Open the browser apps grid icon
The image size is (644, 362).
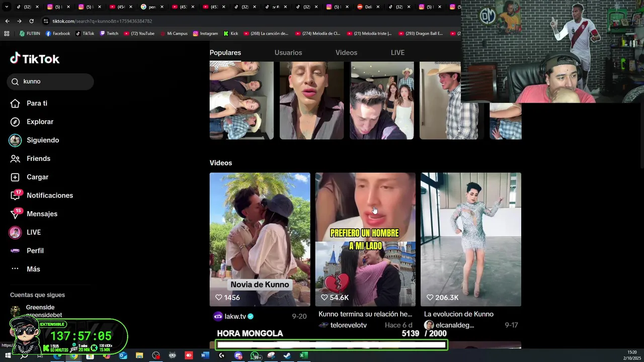(x=7, y=34)
